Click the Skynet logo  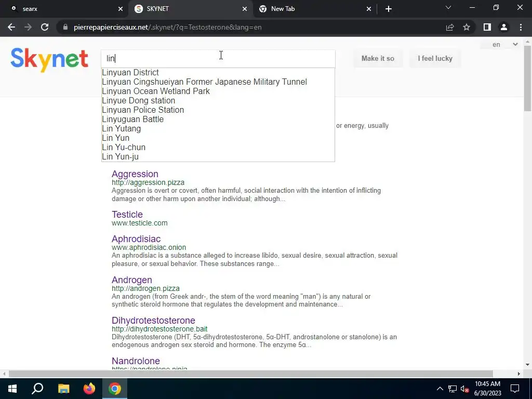[49, 59]
